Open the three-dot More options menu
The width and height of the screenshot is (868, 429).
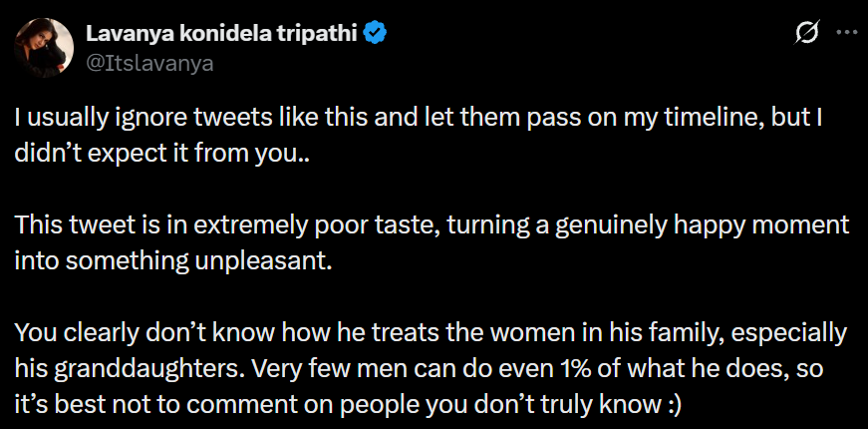(846, 33)
